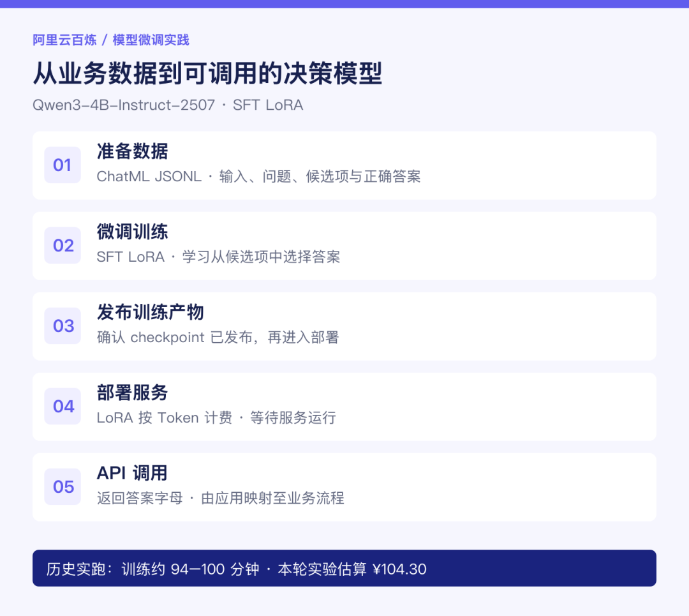Click the description '确认 checkpoint 已发布，再进入部署'
This screenshot has width=689, height=616.
tap(218, 337)
